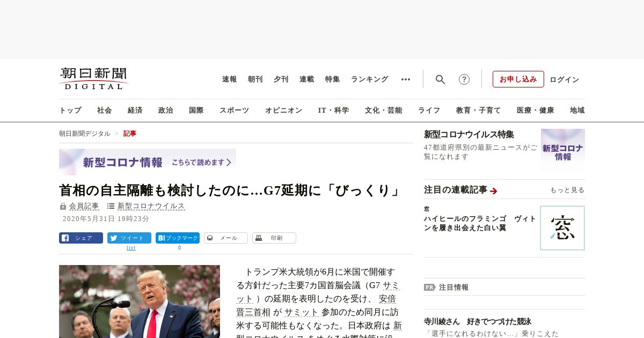Open 新型コロナ情報 sidebar thumbnail

[x=563, y=150]
